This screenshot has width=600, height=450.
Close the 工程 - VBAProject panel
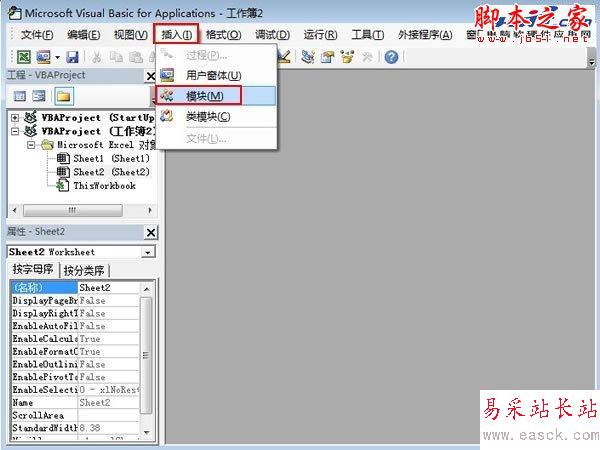tap(150, 77)
